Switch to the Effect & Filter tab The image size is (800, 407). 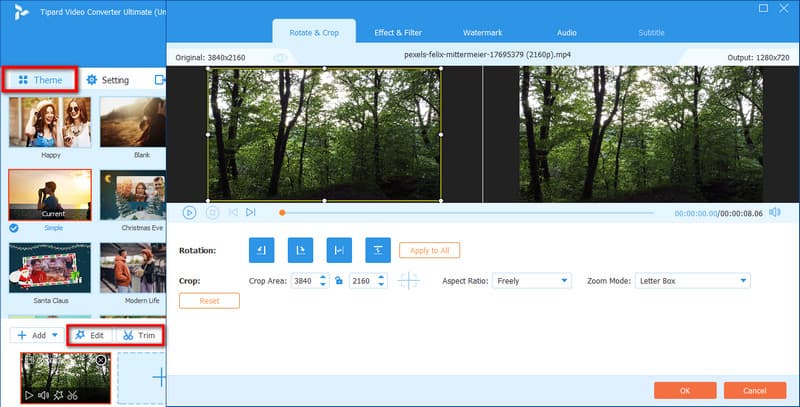click(x=398, y=33)
